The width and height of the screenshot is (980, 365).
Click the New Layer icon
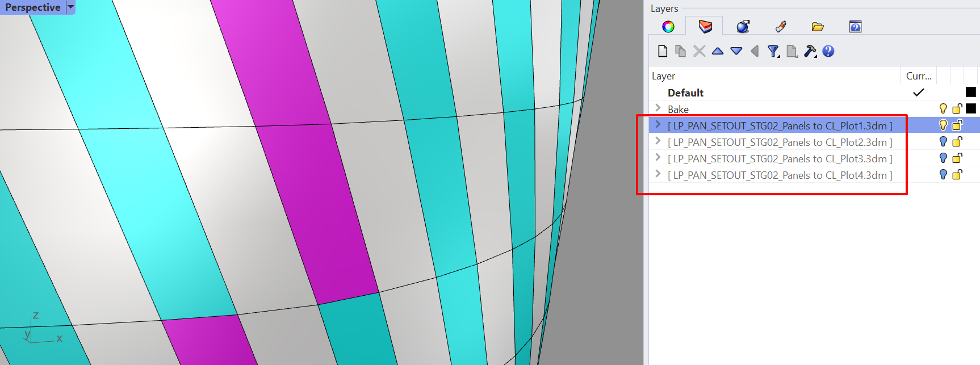662,51
